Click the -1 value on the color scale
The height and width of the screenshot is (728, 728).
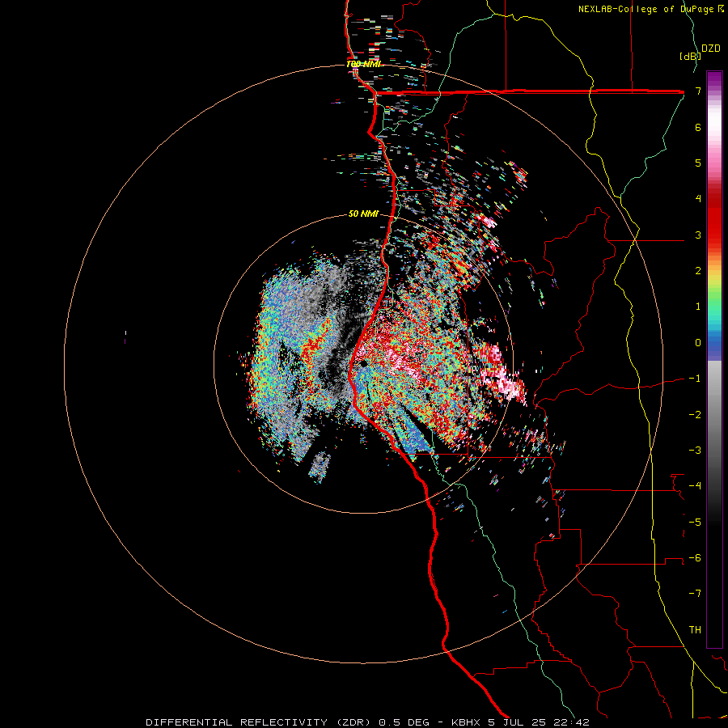pos(695,379)
